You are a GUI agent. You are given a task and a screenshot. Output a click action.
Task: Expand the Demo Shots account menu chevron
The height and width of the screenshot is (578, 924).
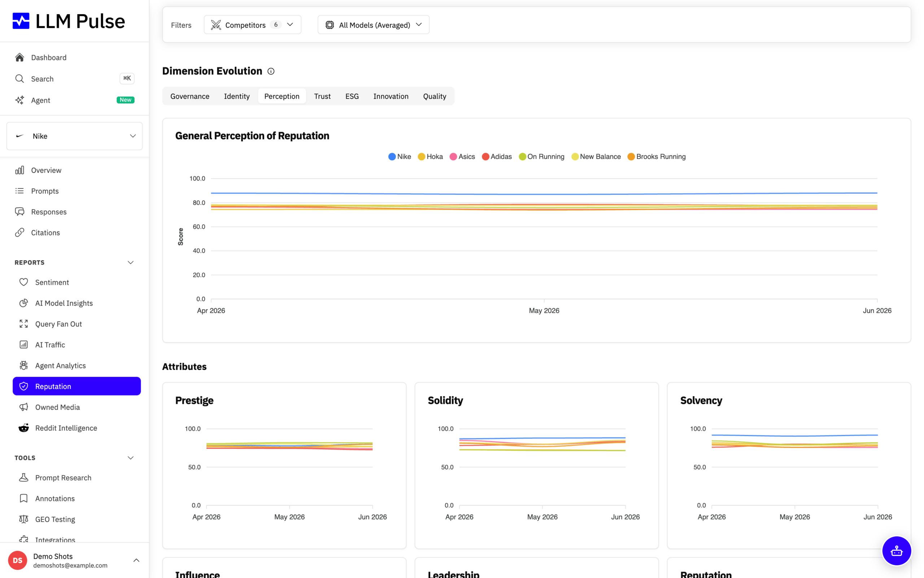coord(136,560)
